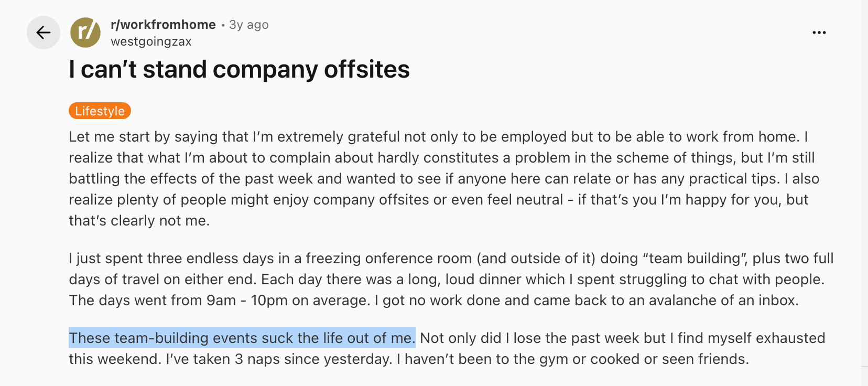Click the phrase 'that's clearly not me.'
The image size is (868, 386).
pyautogui.click(x=139, y=220)
